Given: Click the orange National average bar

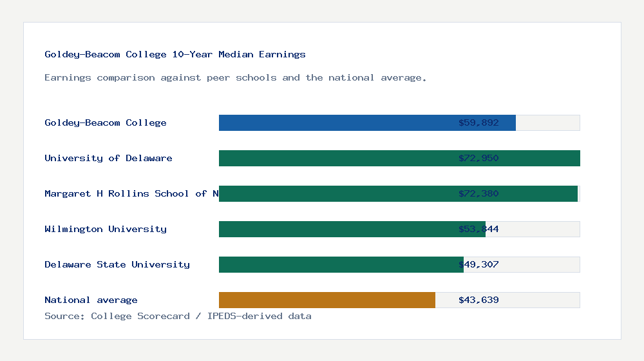Looking at the screenshot, I should [327, 300].
